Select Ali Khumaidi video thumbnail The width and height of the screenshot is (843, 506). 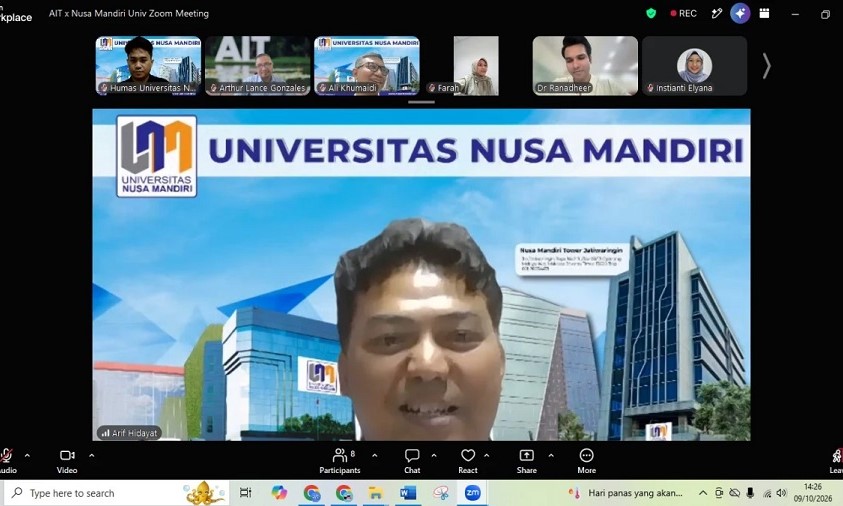(x=367, y=66)
